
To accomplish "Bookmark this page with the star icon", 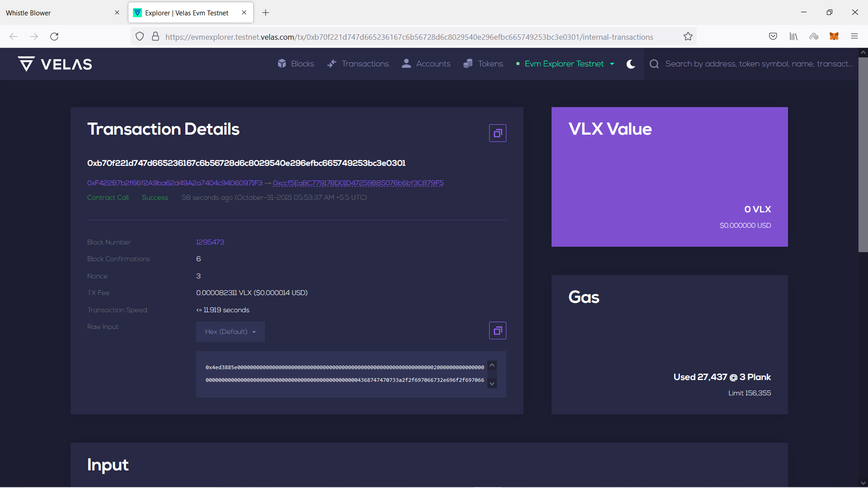I will (688, 37).
